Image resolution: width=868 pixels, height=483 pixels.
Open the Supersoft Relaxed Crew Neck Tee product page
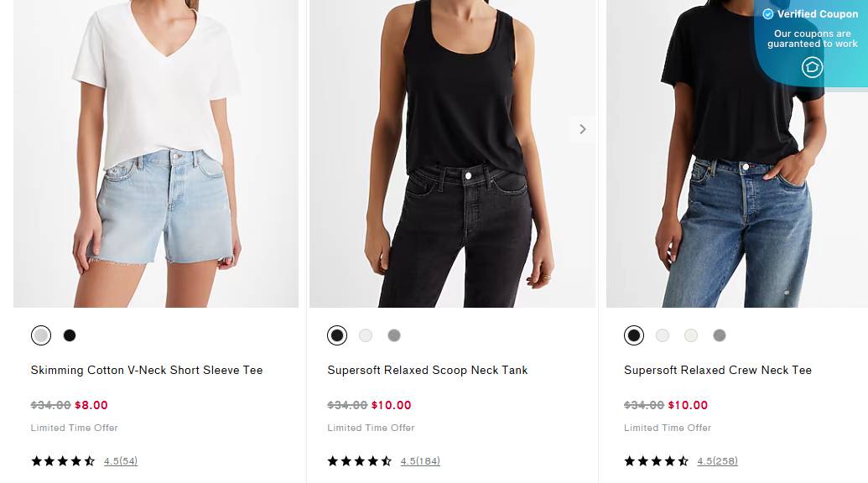click(718, 370)
